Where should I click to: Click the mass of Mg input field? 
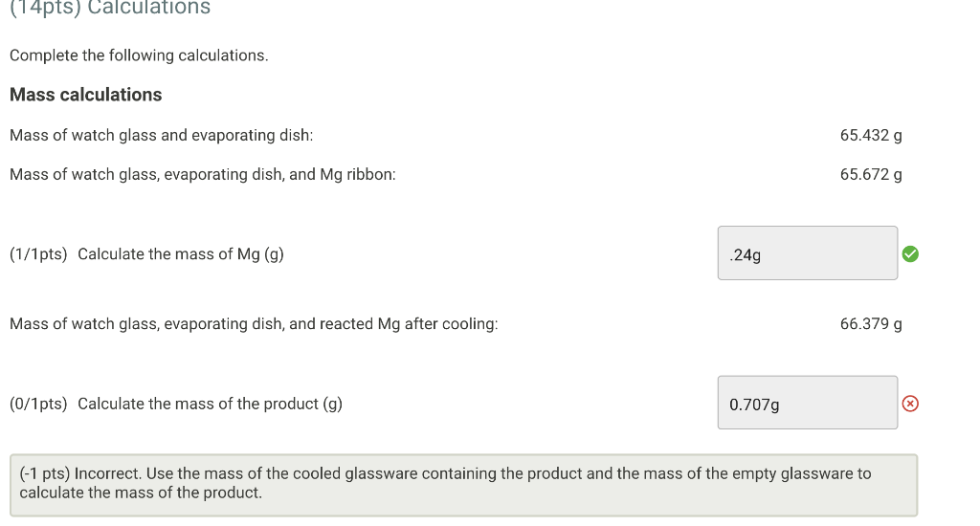click(807, 253)
